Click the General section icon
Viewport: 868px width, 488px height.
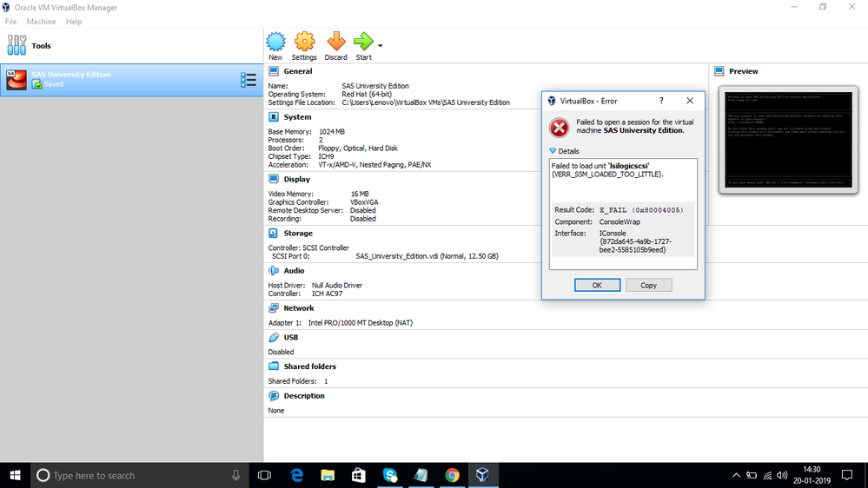tap(274, 71)
